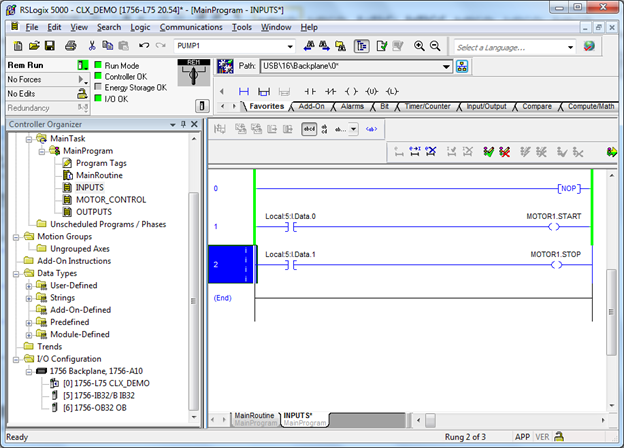
Task: Toggle tag descriptions abcd display button
Action: coord(309,129)
